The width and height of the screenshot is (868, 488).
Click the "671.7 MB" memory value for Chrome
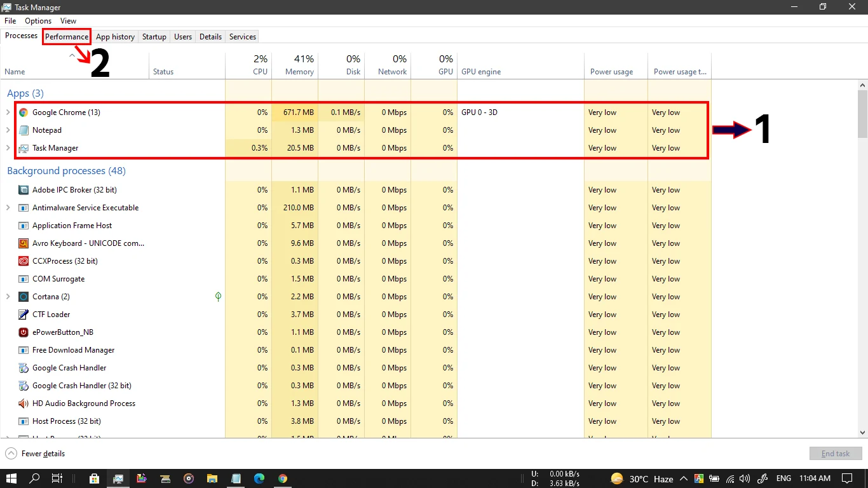[x=299, y=112]
